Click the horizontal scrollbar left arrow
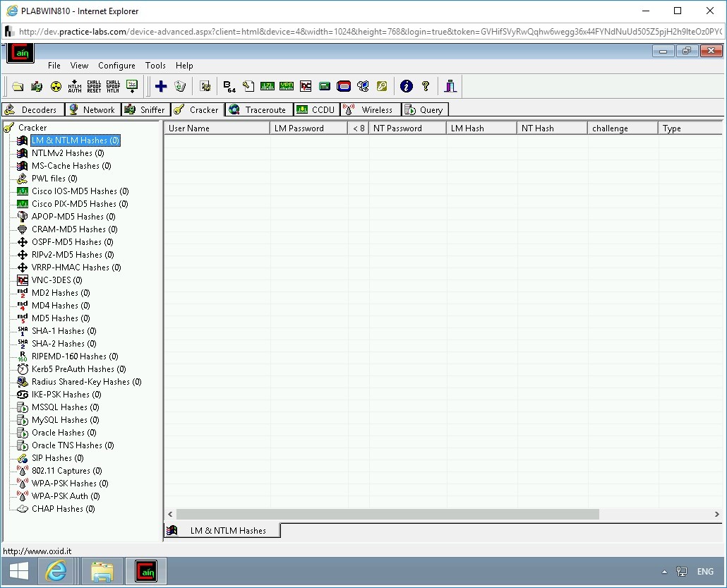Viewport: 727px width, 588px height. [169, 514]
